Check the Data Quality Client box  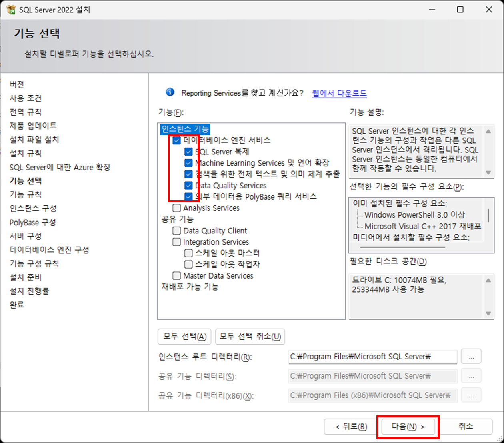point(177,231)
